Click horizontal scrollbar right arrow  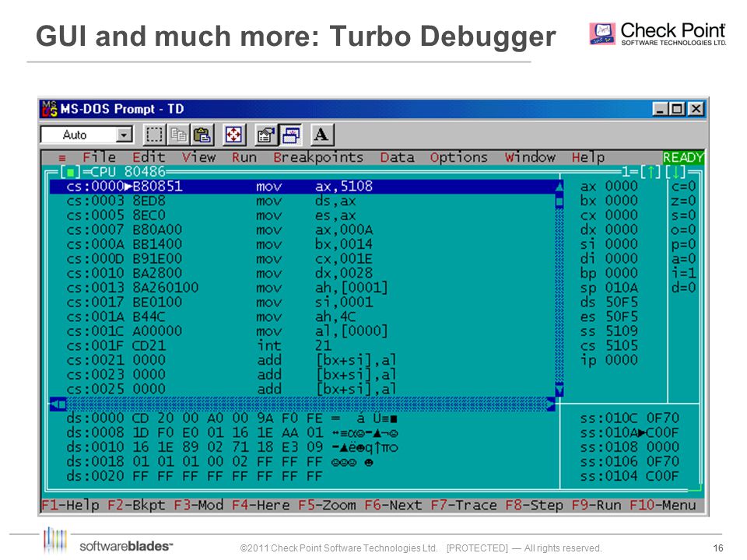tap(551, 404)
